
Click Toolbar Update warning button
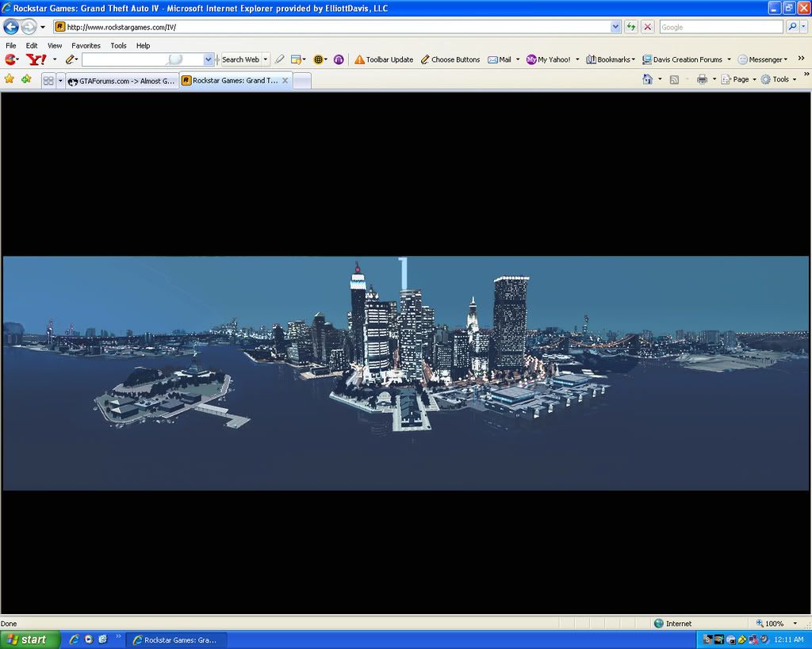coord(384,59)
